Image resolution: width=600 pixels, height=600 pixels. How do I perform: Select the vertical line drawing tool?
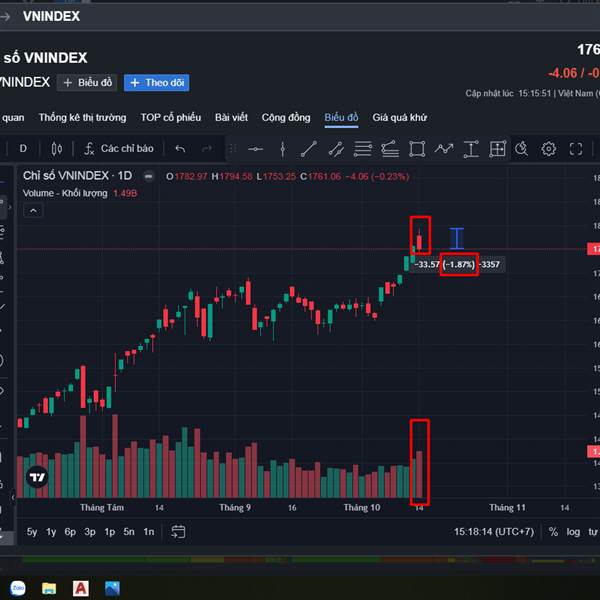(283, 149)
